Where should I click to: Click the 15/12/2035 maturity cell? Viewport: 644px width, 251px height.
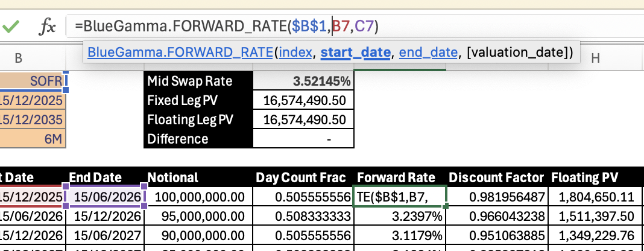tap(33, 119)
